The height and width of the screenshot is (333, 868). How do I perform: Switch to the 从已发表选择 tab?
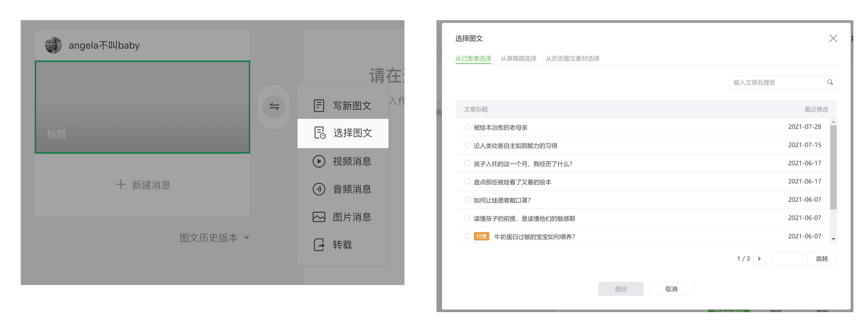[x=473, y=58]
